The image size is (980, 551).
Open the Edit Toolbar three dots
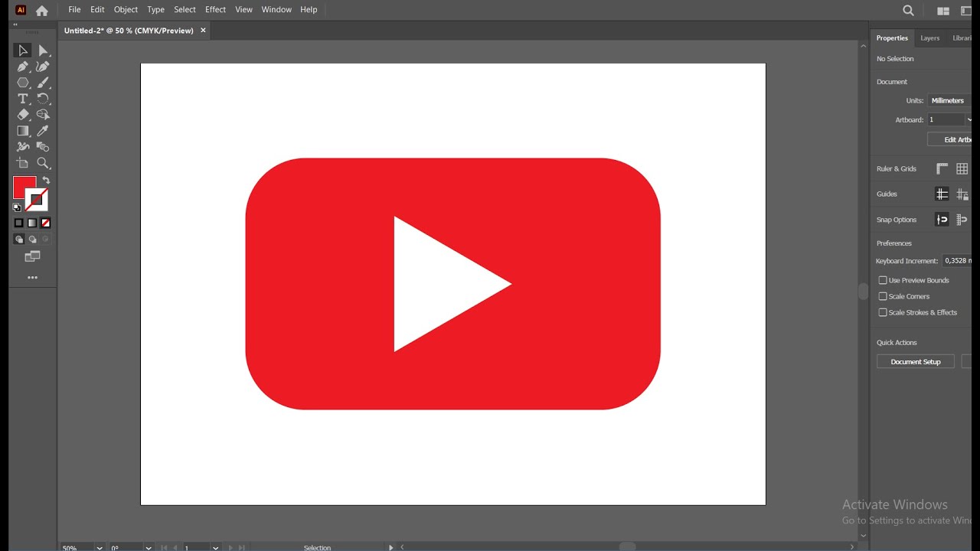point(32,278)
